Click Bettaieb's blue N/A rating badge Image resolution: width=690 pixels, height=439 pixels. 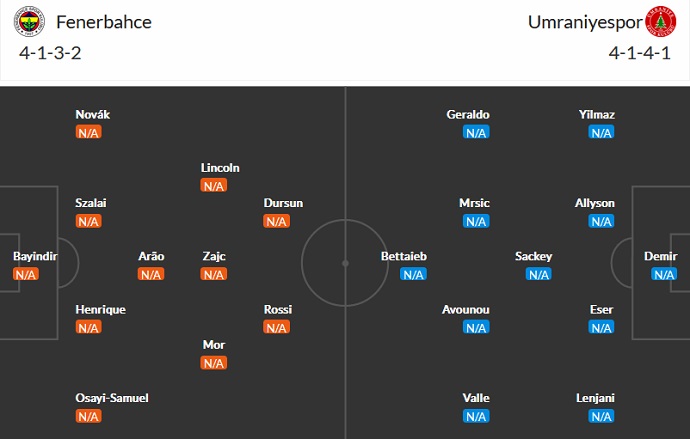tap(413, 274)
